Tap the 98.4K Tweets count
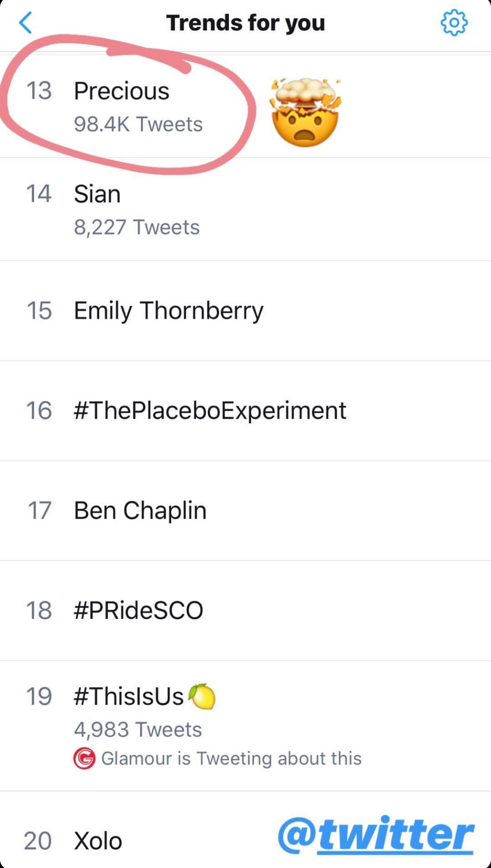The height and width of the screenshot is (868, 491). coord(138,124)
